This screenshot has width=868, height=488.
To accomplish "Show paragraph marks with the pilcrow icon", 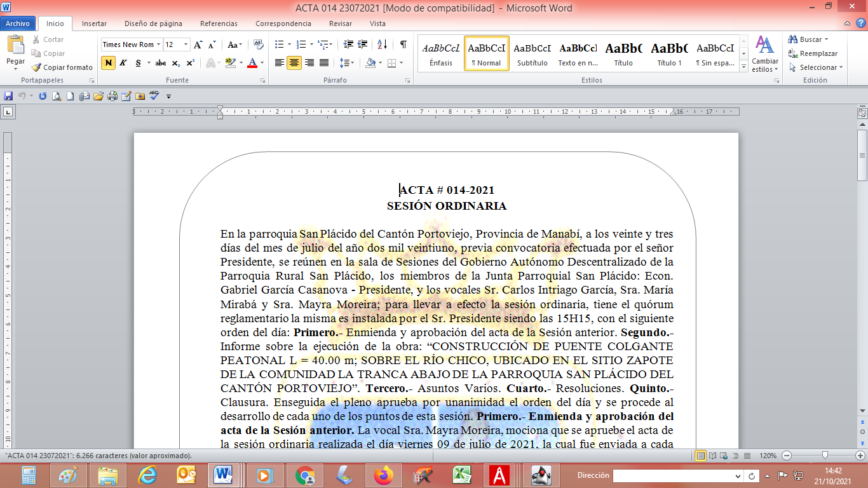I will click(x=403, y=44).
